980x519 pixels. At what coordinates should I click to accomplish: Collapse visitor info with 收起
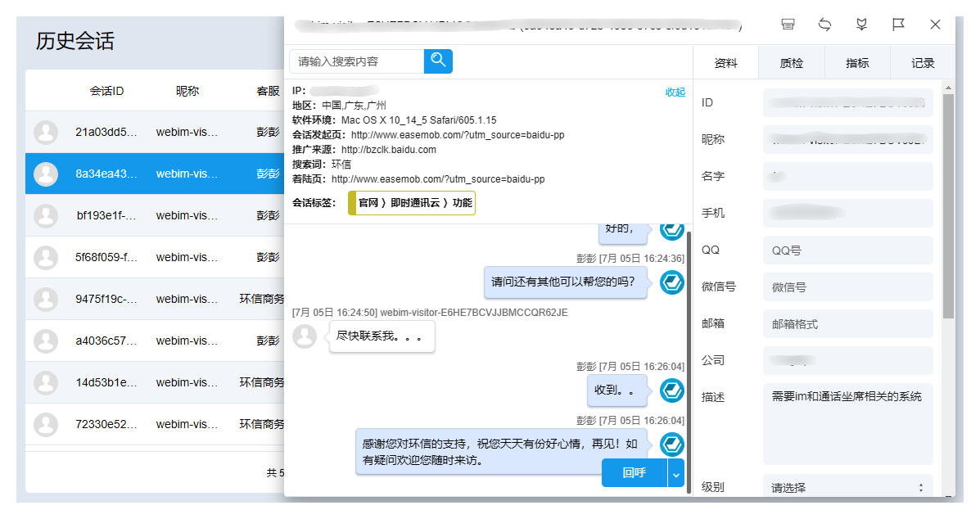[x=675, y=92]
